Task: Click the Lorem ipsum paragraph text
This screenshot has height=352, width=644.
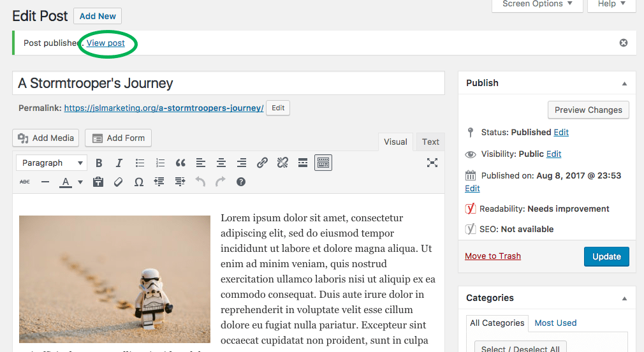Action: pyautogui.click(x=328, y=279)
